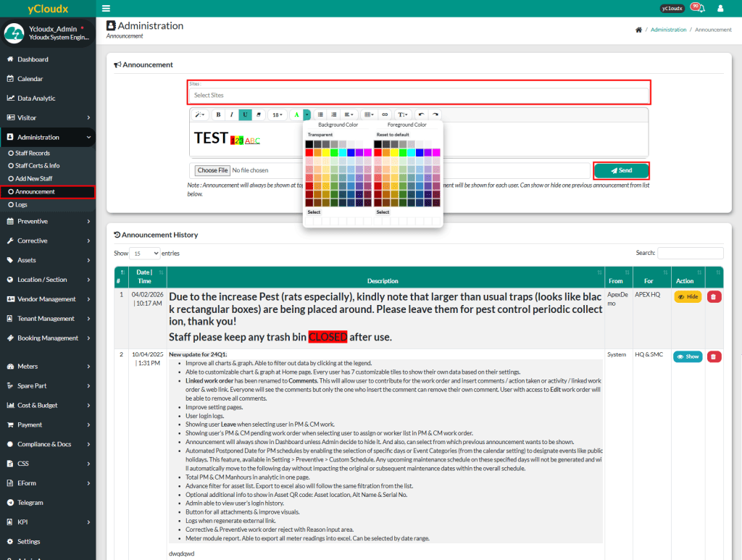742x560 pixels.
Task: Show the second announcement
Action: pyautogui.click(x=688, y=356)
